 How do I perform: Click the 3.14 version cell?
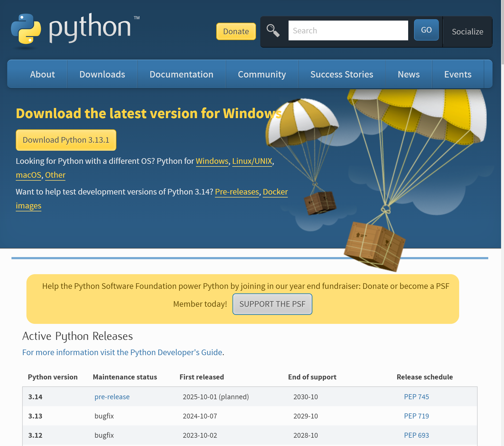point(35,397)
